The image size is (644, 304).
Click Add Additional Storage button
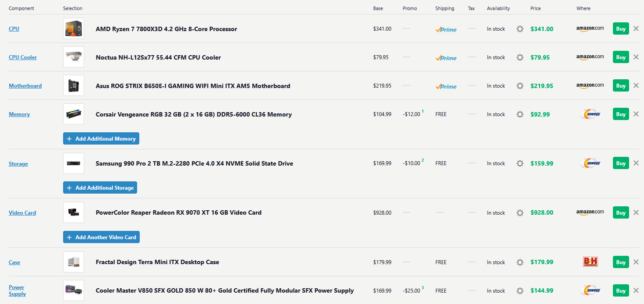tap(100, 187)
